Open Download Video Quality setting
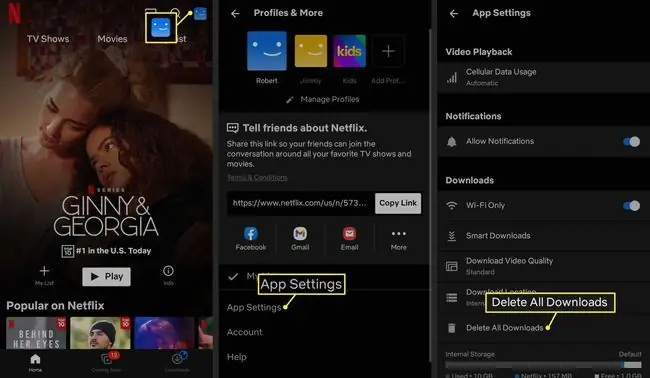This screenshot has width=650, height=378. [x=543, y=266]
